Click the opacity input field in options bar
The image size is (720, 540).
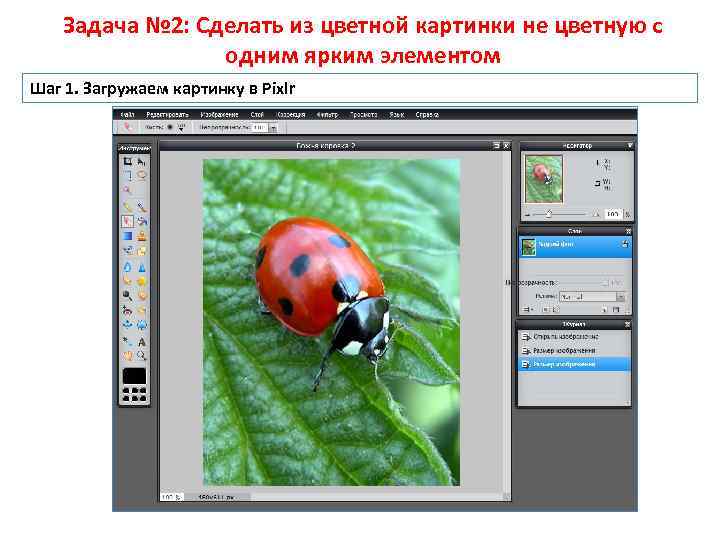point(260,128)
